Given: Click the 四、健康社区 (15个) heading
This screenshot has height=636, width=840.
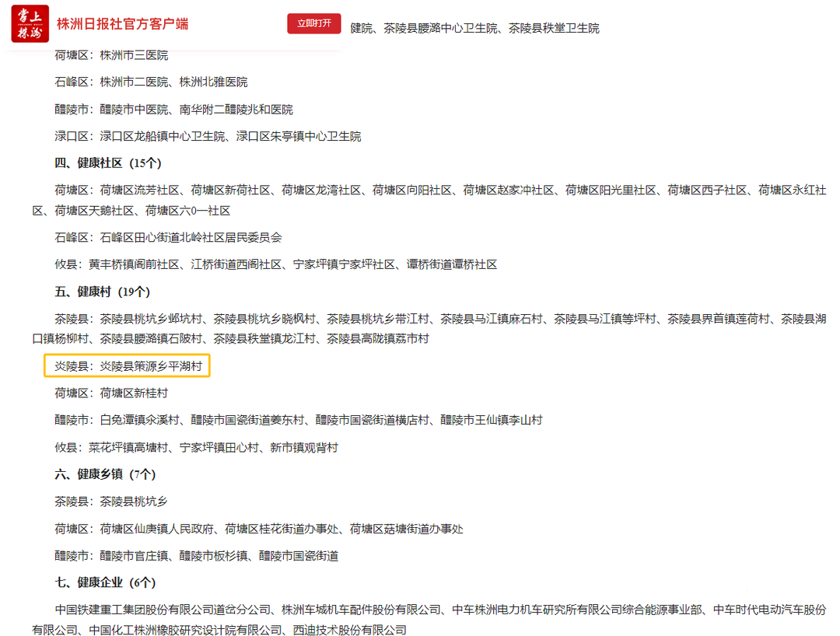Looking at the screenshot, I should (107, 163).
